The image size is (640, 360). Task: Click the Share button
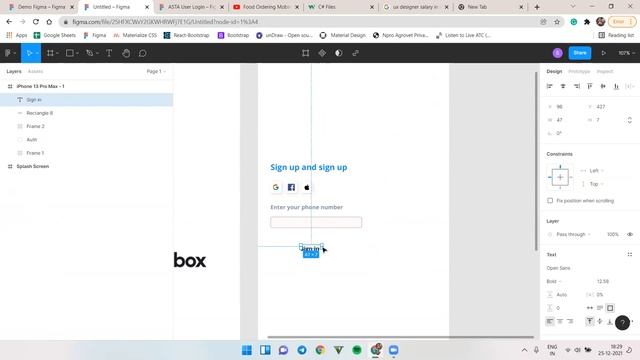click(580, 53)
